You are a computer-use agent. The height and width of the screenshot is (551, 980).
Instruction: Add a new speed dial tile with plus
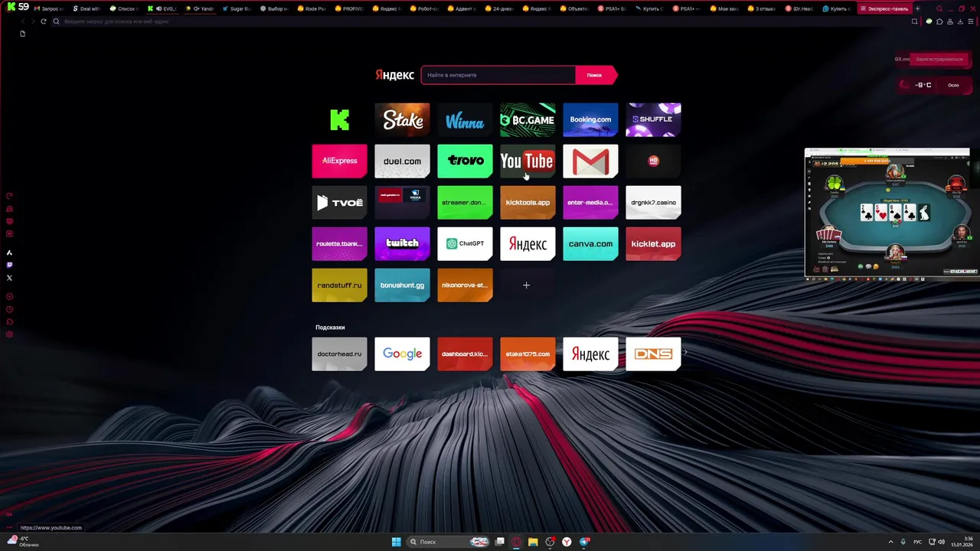526,285
